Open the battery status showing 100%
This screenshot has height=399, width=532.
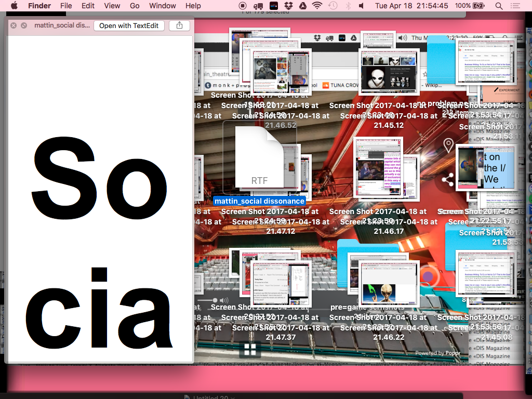tap(470, 6)
